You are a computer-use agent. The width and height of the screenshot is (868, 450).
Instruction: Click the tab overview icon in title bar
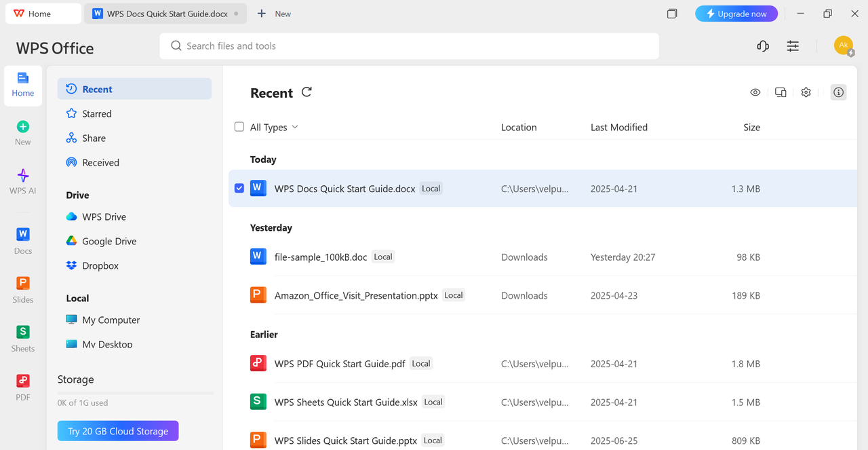[x=672, y=14]
